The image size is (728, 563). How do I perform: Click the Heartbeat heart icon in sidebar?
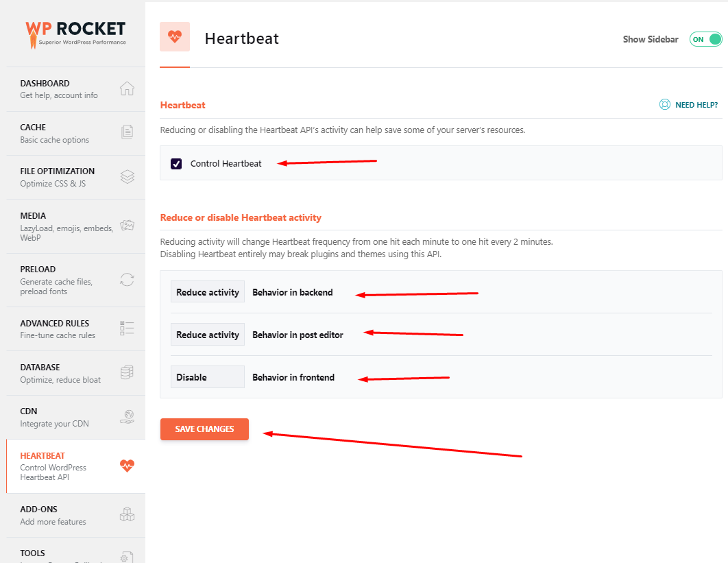coord(127,466)
